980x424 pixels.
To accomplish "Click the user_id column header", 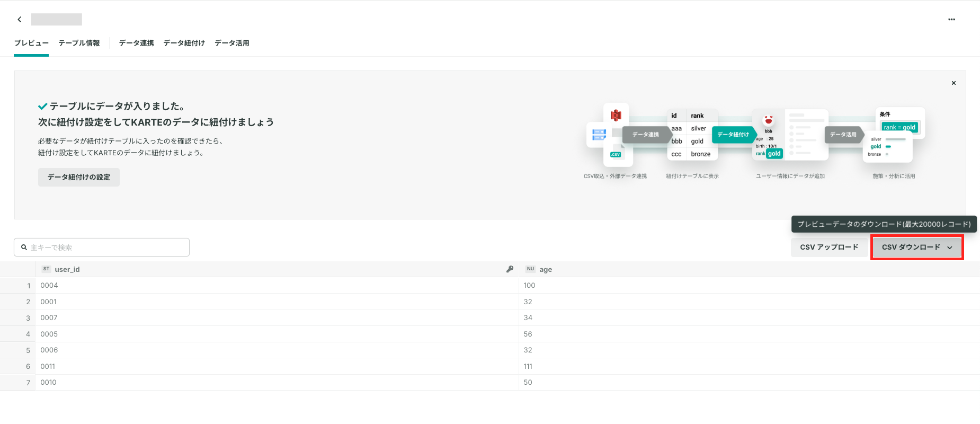I will tap(277, 269).
